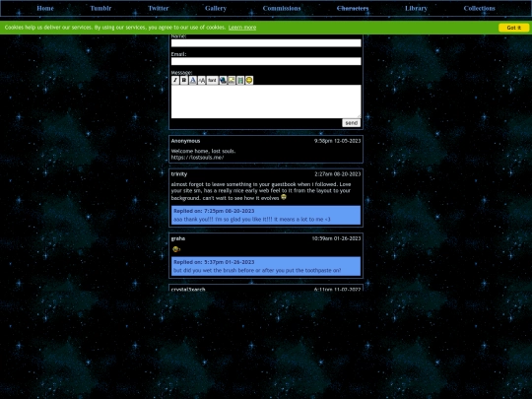The image size is (532, 399).
Task: Open the Twitter nav link
Action: click(158, 8)
